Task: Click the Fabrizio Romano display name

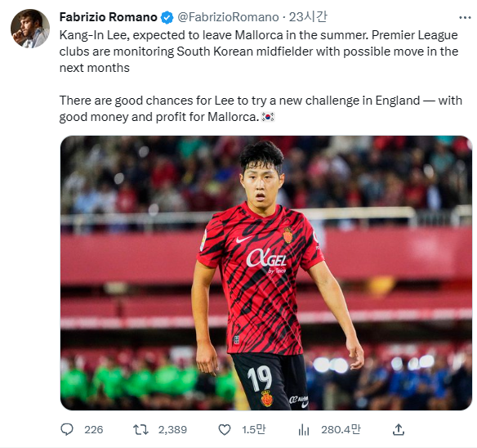Action: click(x=108, y=17)
